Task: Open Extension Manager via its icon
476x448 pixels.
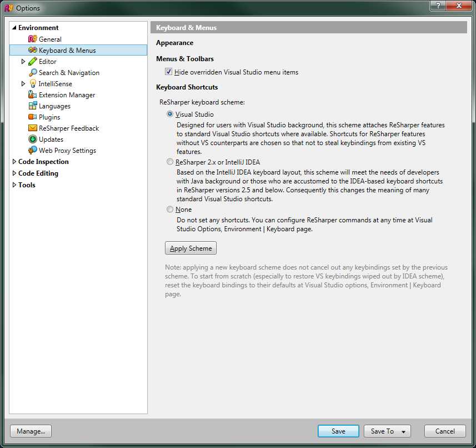Action: [33, 94]
